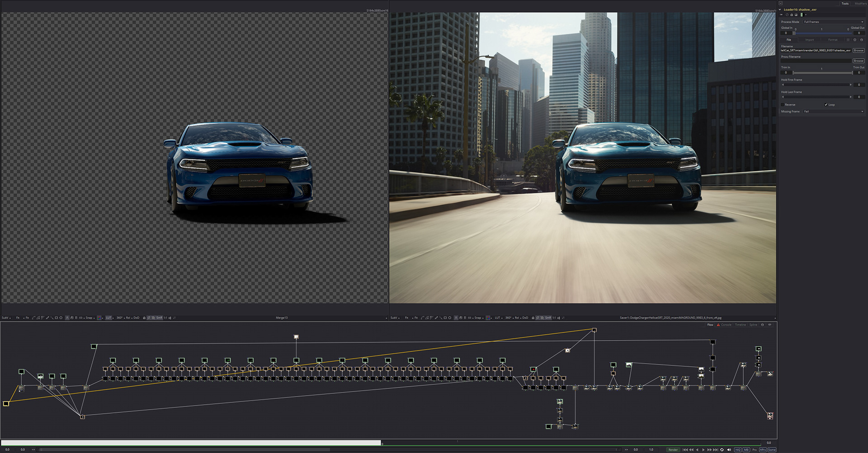
Task: Switch to the Console tab
Action: pos(726,325)
